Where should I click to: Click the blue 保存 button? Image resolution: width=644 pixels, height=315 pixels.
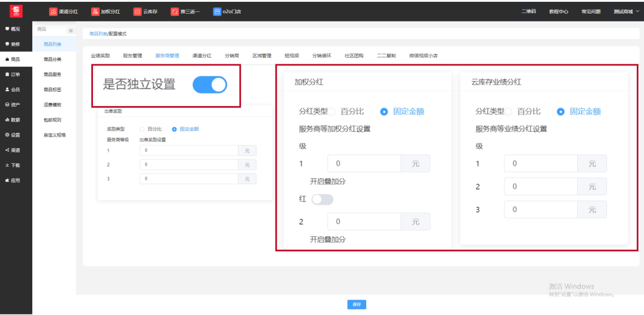(357, 305)
